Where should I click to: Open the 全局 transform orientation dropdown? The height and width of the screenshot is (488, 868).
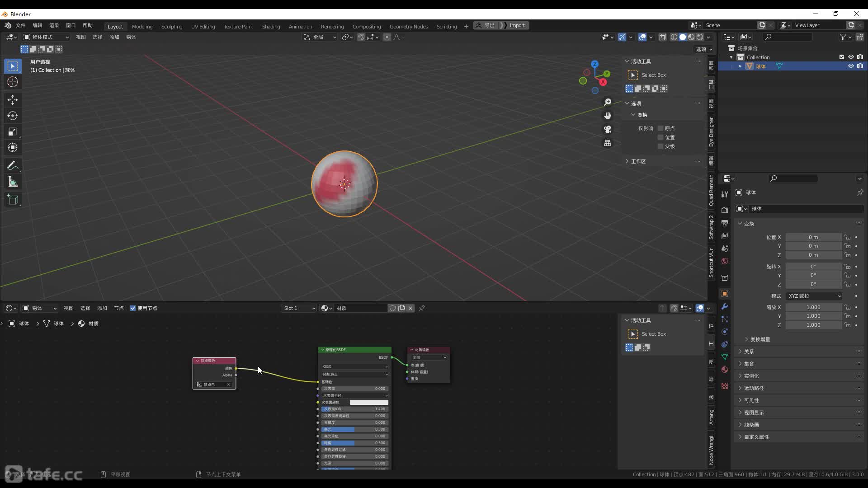pos(320,37)
